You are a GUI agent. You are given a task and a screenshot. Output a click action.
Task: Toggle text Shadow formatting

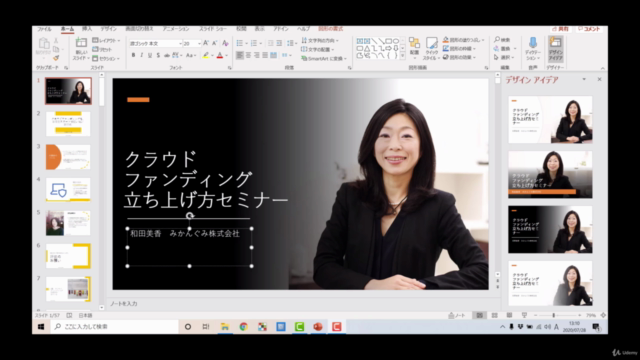point(158,55)
